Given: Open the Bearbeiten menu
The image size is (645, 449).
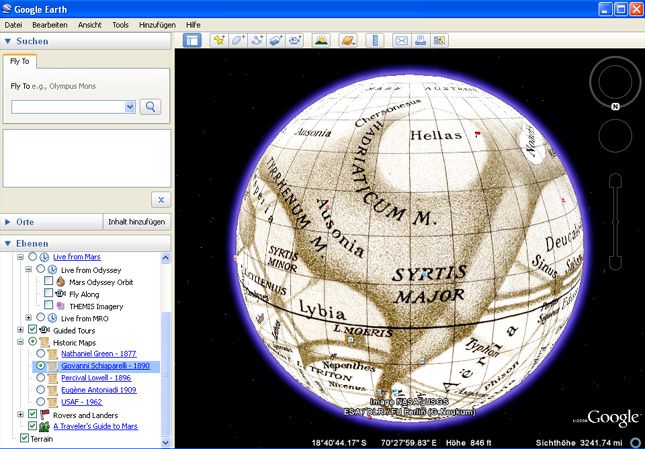Looking at the screenshot, I should [50, 25].
